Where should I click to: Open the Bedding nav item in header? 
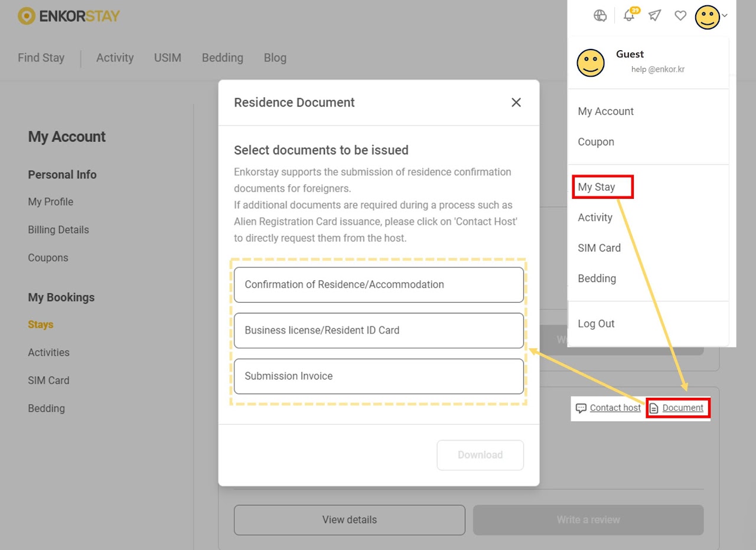pos(223,58)
